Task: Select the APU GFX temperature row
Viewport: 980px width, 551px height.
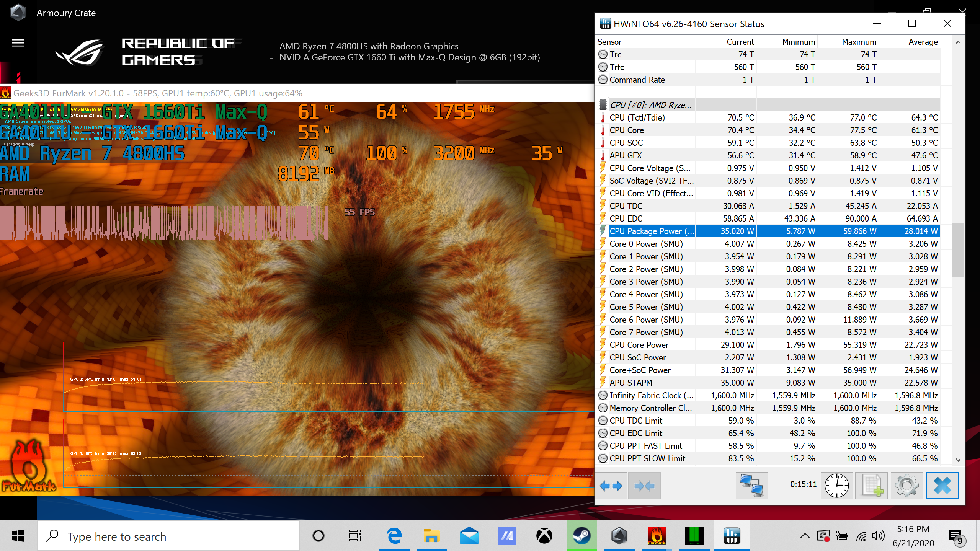Action: [x=768, y=155]
